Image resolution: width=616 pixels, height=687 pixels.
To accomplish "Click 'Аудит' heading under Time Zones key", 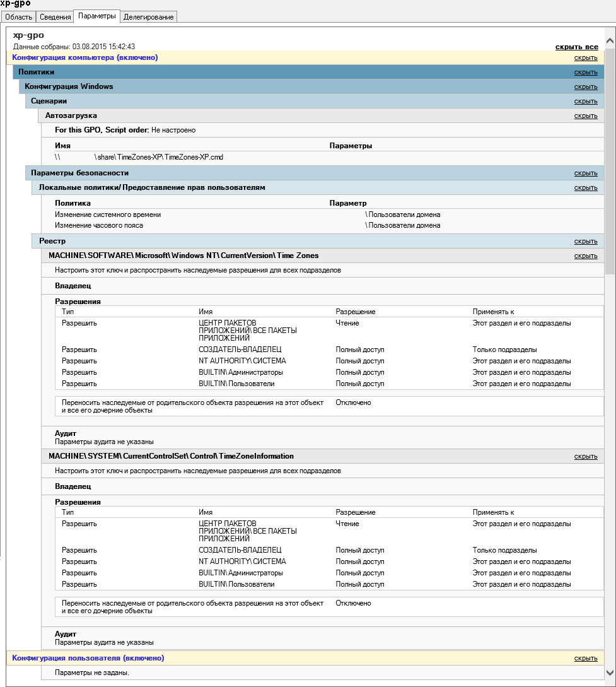I will click(x=65, y=433).
